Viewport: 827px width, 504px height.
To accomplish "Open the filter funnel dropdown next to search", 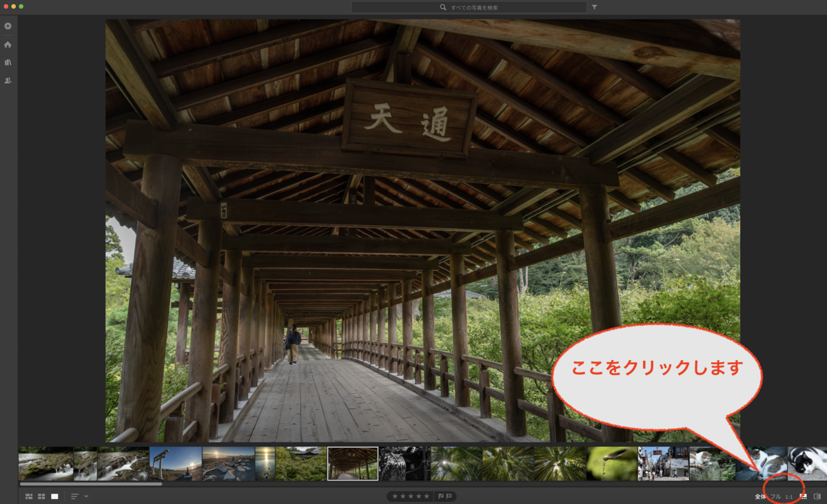I will tap(593, 8).
